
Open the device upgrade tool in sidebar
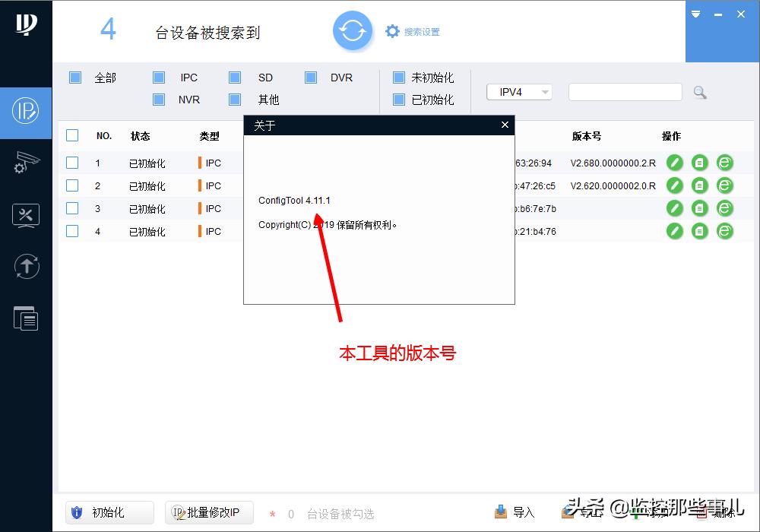[26, 267]
